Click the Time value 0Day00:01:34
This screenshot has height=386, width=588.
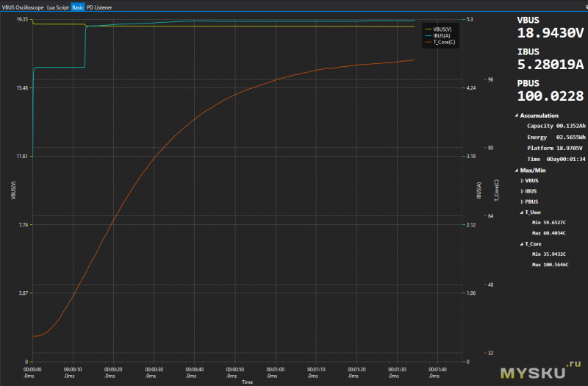(x=565, y=159)
